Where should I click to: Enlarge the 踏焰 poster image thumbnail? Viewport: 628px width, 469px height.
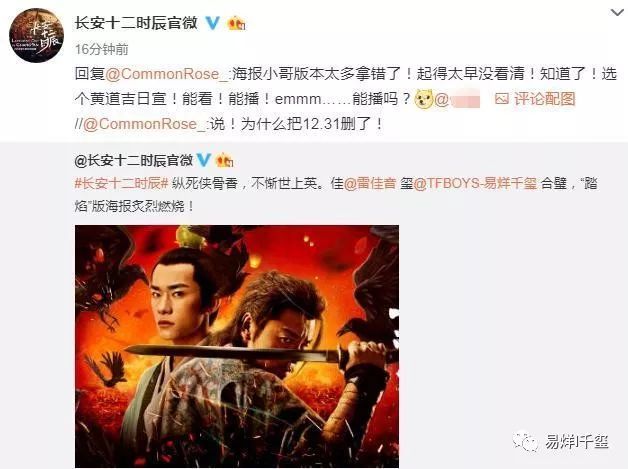(237, 346)
